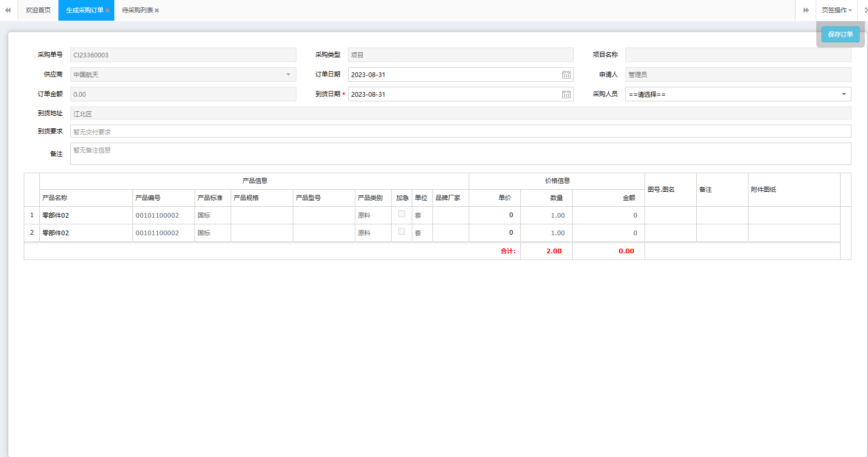Select the 零部件02 product name in row 1

pyautogui.click(x=56, y=216)
